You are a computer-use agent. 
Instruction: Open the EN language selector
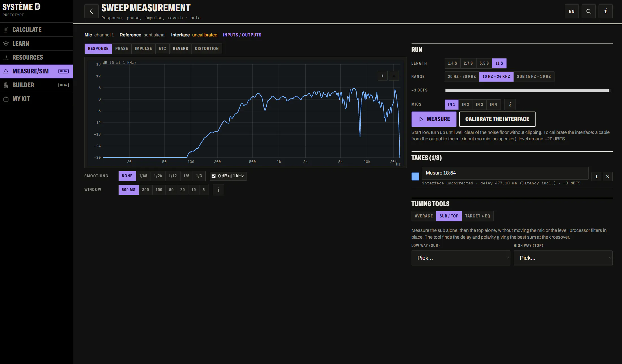[x=571, y=11]
